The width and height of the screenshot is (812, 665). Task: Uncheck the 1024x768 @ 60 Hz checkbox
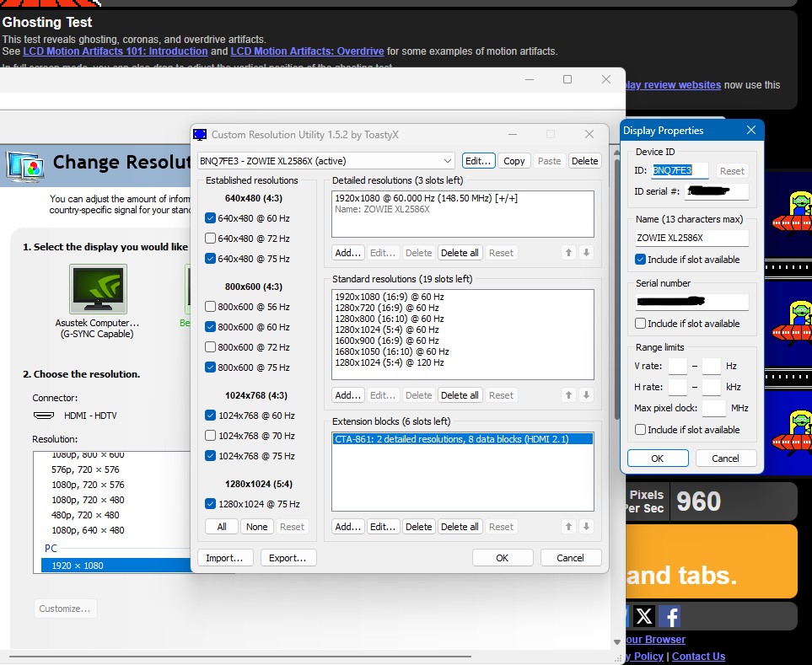pos(210,416)
